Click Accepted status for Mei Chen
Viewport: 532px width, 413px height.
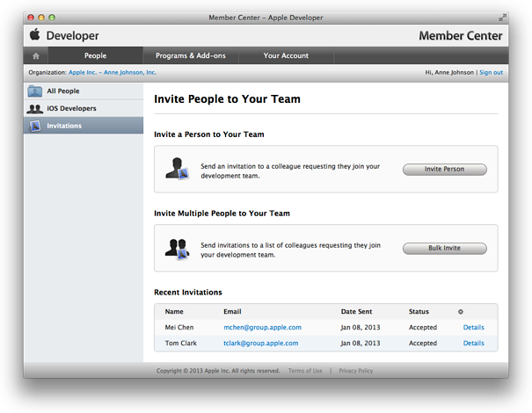tap(423, 328)
